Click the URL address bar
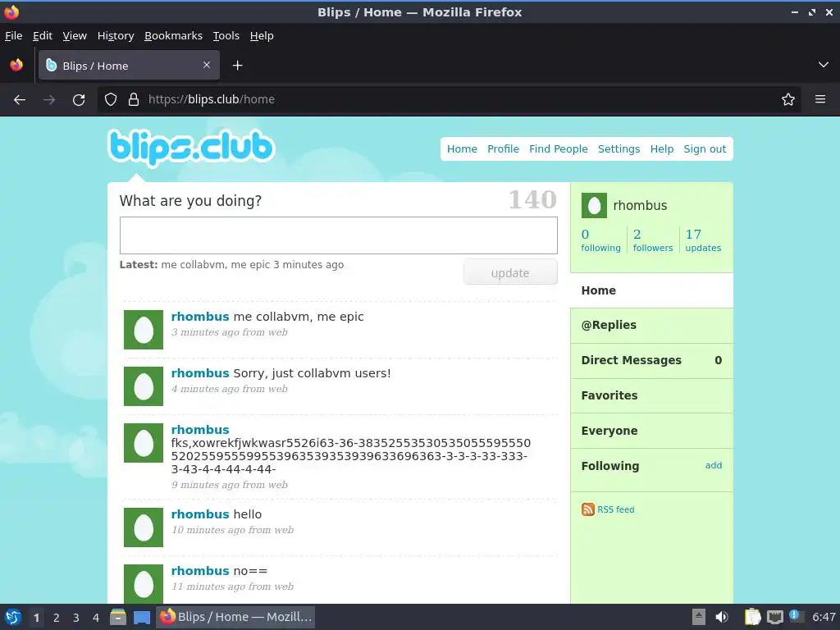This screenshot has height=630, width=840. point(449,99)
